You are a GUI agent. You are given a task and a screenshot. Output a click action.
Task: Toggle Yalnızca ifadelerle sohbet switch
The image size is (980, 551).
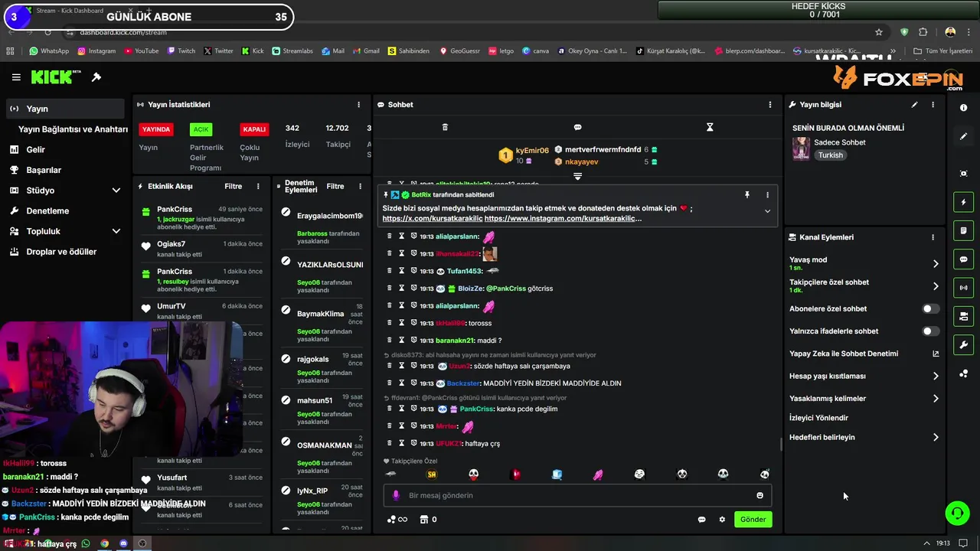pos(930,331)
